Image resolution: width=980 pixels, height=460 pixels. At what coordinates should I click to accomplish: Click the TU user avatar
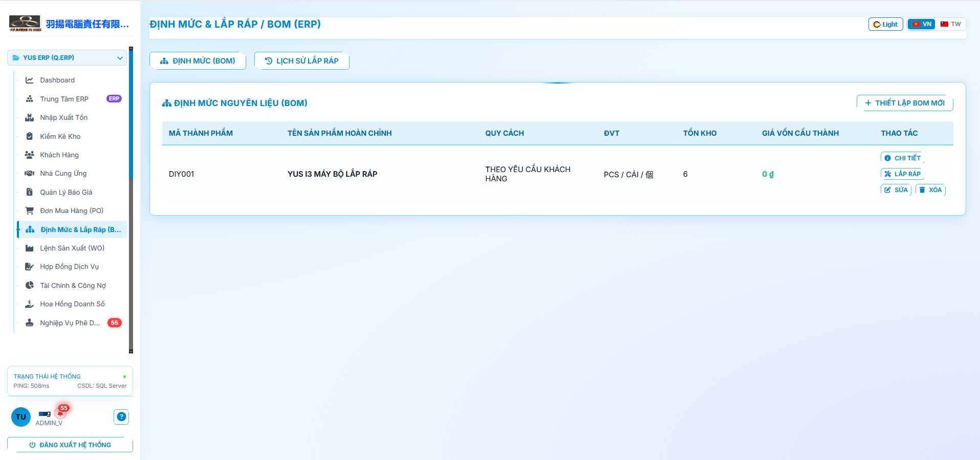coord(21,417)
